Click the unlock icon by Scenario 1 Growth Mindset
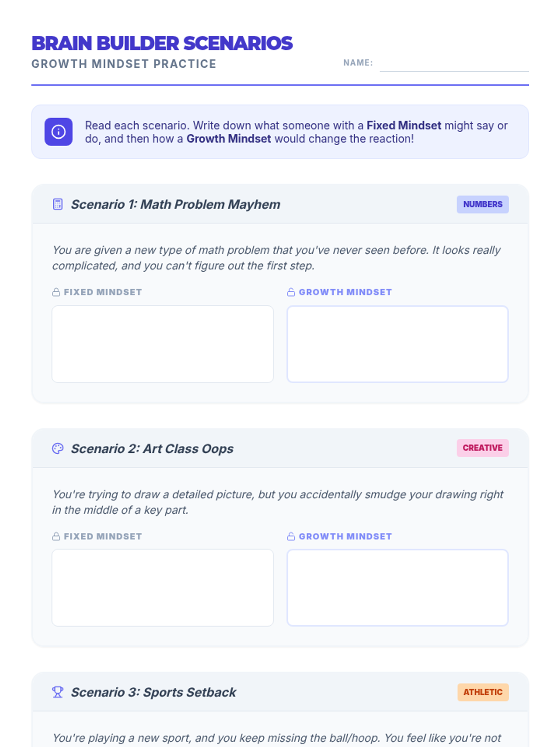Screen dimensions: 560x747 pyautogui.click(x=291, y=292)
